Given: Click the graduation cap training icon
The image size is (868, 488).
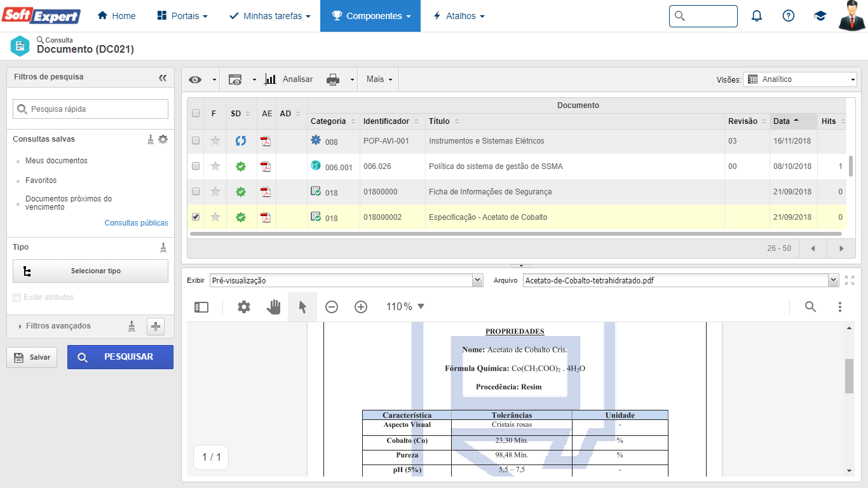Looking at the screenshot, I should (x=820, y=16).
